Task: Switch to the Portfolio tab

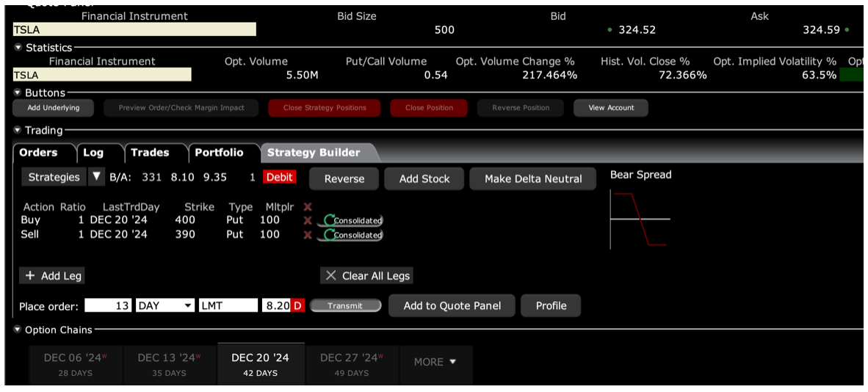Action: pos(220,153)
